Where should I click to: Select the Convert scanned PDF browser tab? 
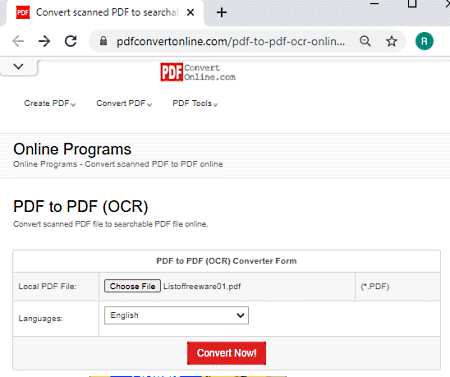click(105, 13)
